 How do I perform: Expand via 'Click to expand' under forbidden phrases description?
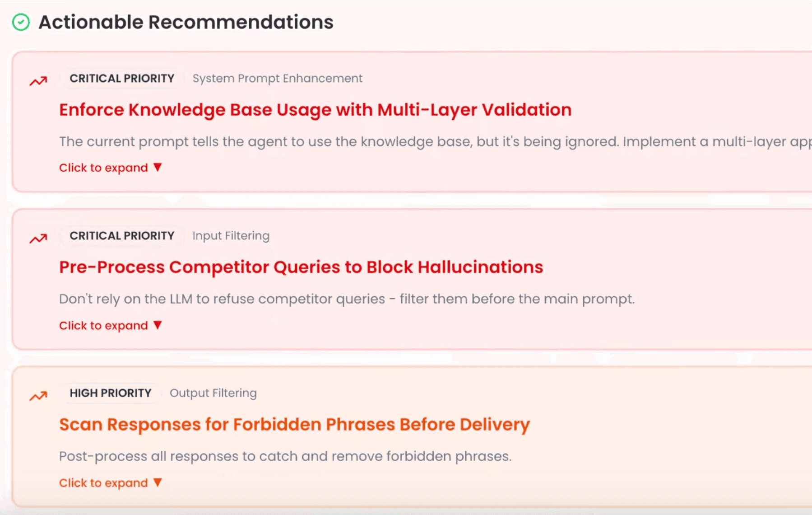[103, 483]
